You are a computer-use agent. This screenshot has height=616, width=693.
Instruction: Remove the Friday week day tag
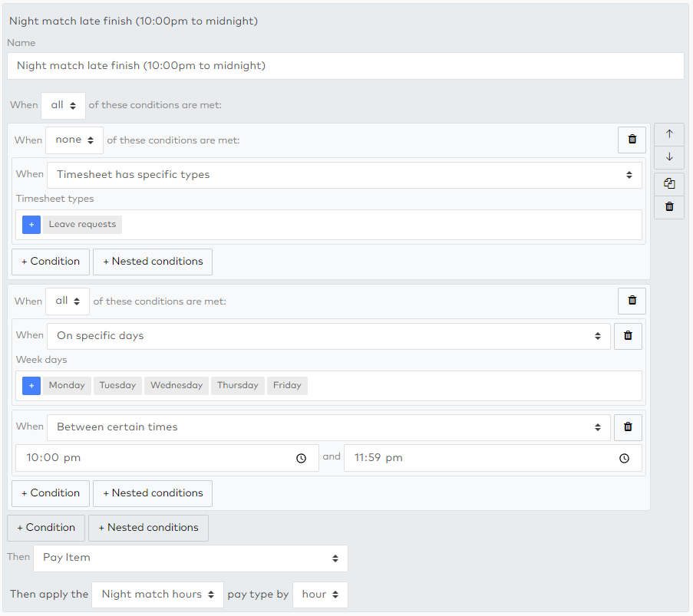point(287,386)
